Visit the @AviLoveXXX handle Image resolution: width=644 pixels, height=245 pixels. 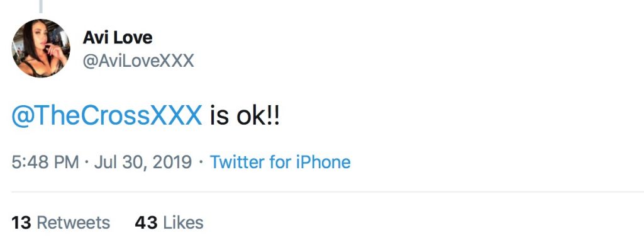pyautogui.click(x=138, y=61)
